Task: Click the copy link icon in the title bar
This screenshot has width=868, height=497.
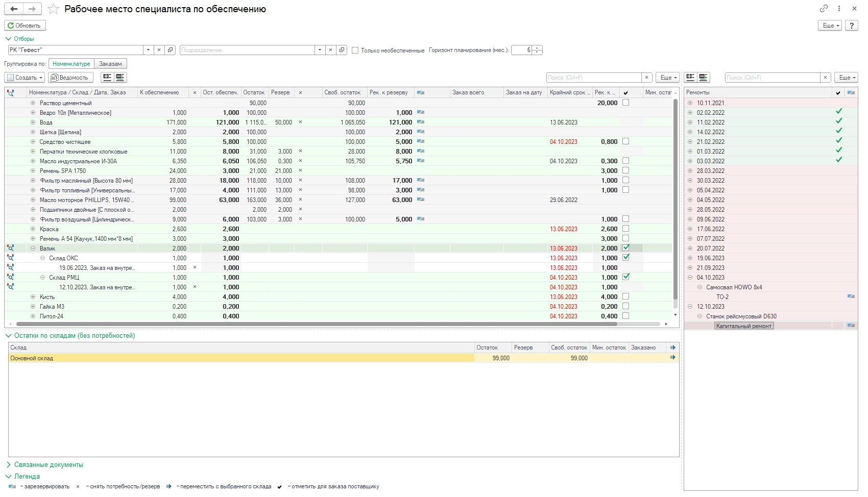Action: [824, 9]
